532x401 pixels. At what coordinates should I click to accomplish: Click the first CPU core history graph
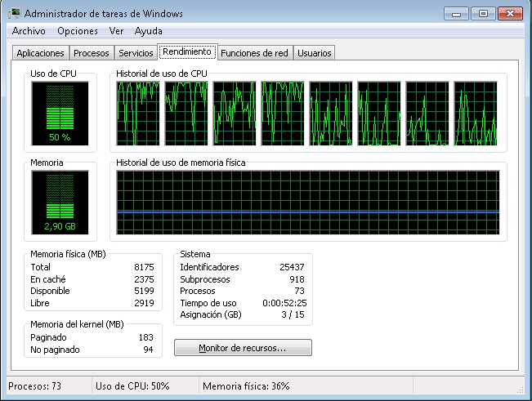click(x=138, y=114)
